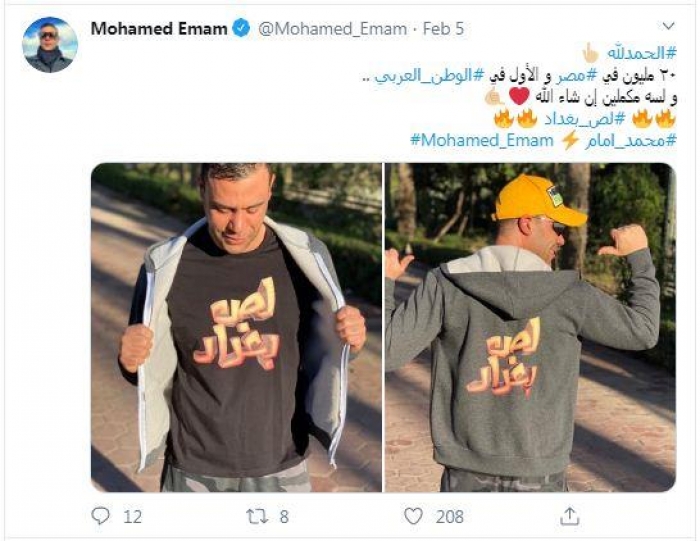Open the #مصر hashtag
Image resolution: width=700 pixels, height=541 pixels.
[568, 76]
